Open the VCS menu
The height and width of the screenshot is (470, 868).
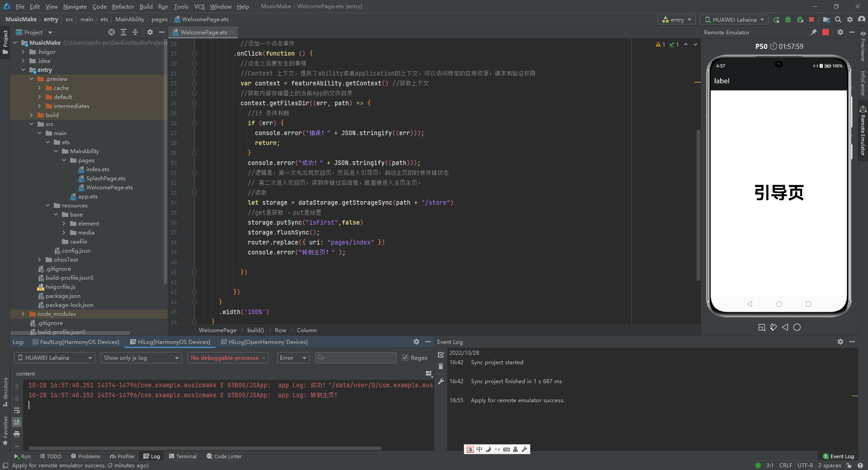click(199, 6)
